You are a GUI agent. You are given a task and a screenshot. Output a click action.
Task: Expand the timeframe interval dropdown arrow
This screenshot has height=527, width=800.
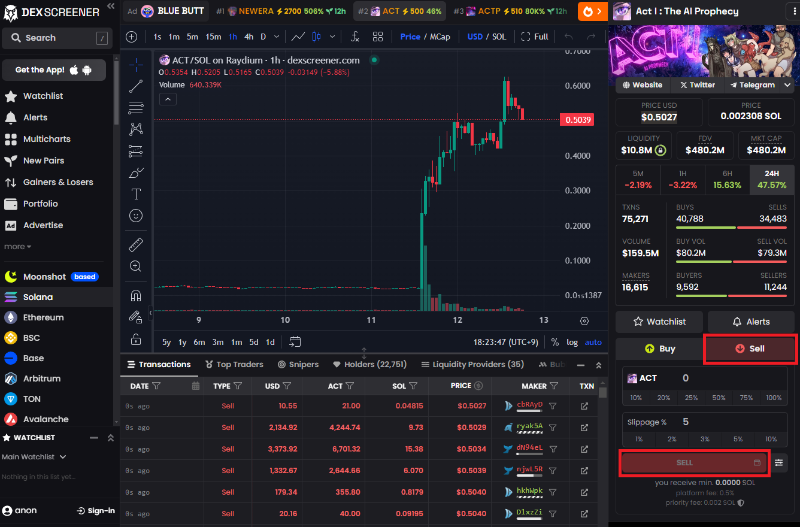coord(277,37)
